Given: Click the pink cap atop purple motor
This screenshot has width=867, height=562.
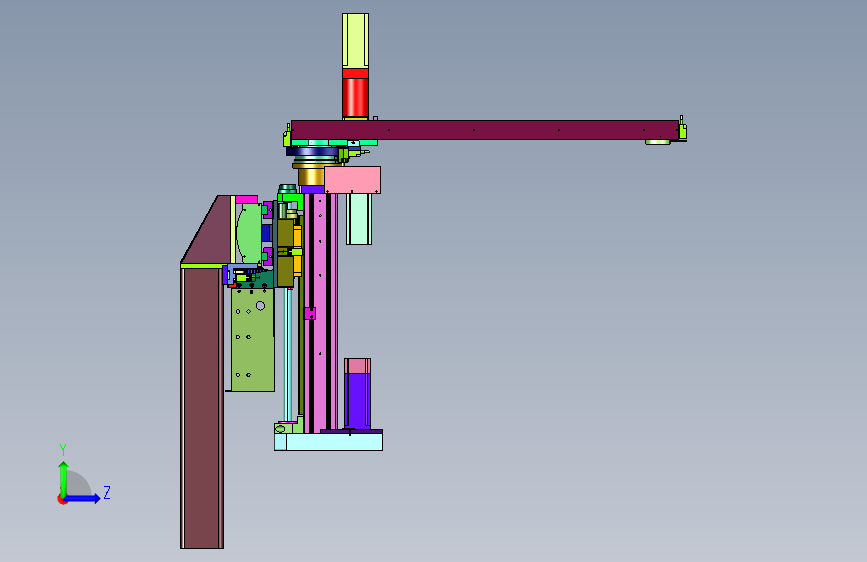Looking at the screenshot, I should click(357, 366).
